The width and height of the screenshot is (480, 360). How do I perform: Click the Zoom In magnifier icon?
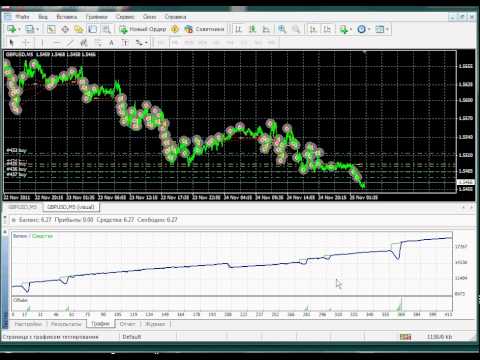pyautogui.click(x=282, y=29)
